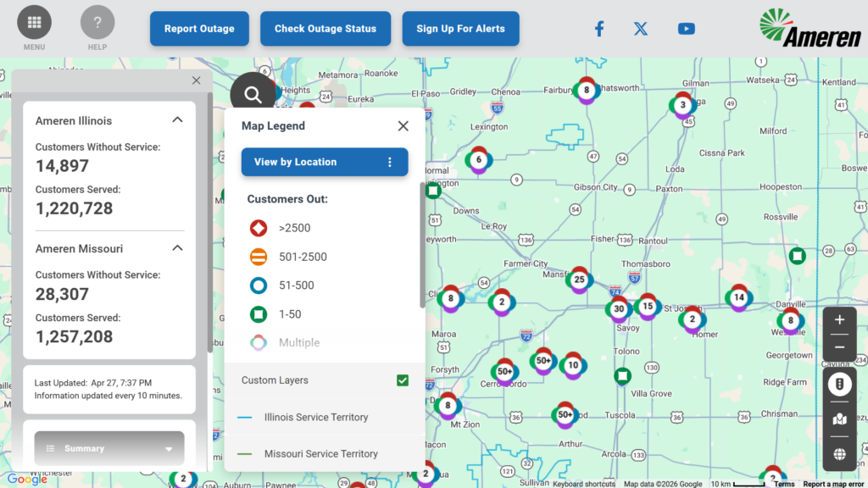This screenshot has height=488, width=868.
Task: Select cluster marked 2 near Homer
Action: [692, 319]
